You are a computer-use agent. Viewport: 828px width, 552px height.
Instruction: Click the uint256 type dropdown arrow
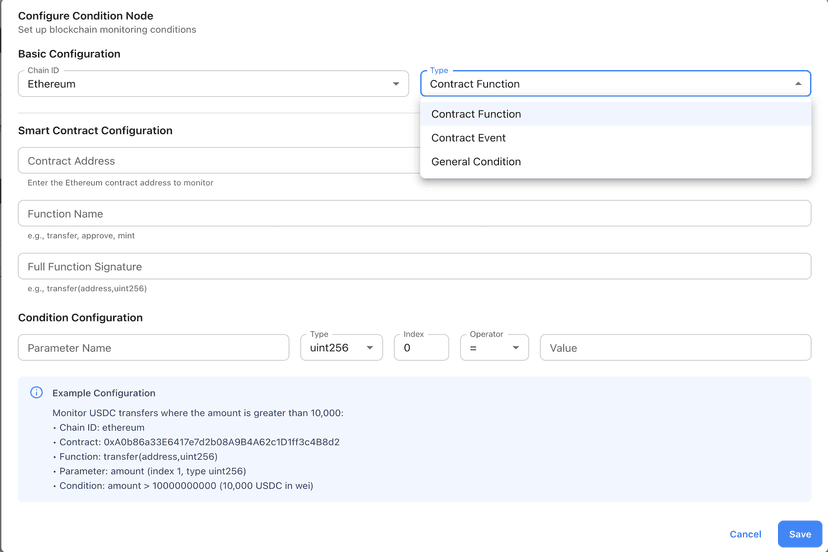tap(370, 348)
